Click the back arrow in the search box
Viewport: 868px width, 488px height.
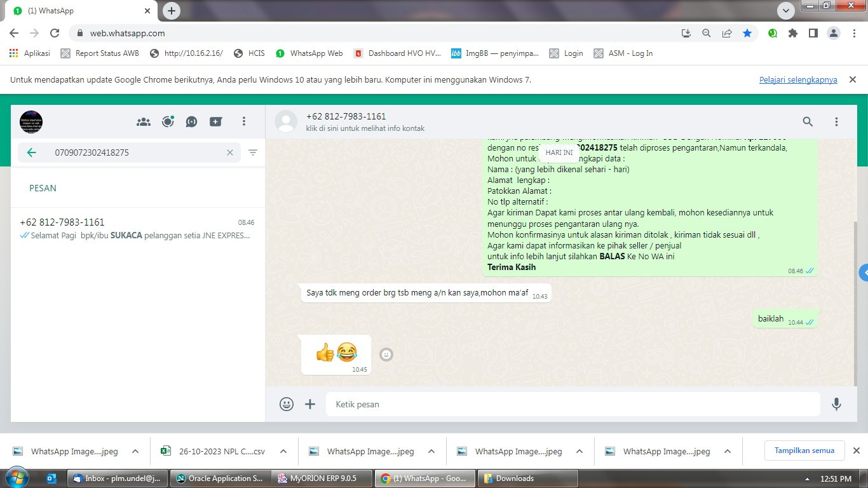pos(31,152)
